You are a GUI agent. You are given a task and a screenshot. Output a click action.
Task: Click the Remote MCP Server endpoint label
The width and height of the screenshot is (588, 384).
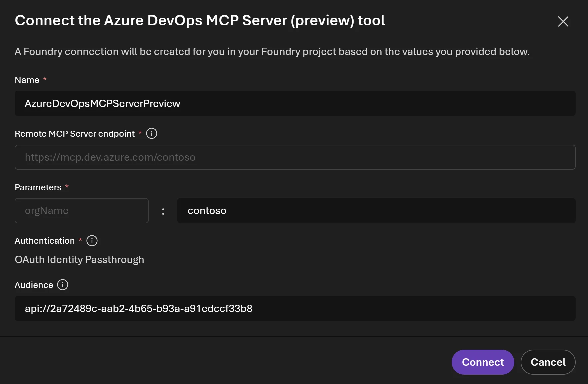coord(75,134)
